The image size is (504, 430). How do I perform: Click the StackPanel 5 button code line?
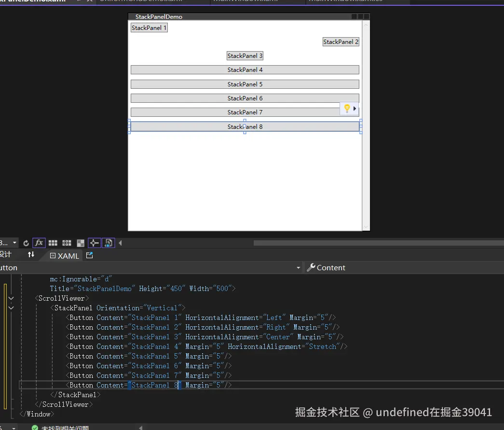pyautogui.click(x=149, y=356)
